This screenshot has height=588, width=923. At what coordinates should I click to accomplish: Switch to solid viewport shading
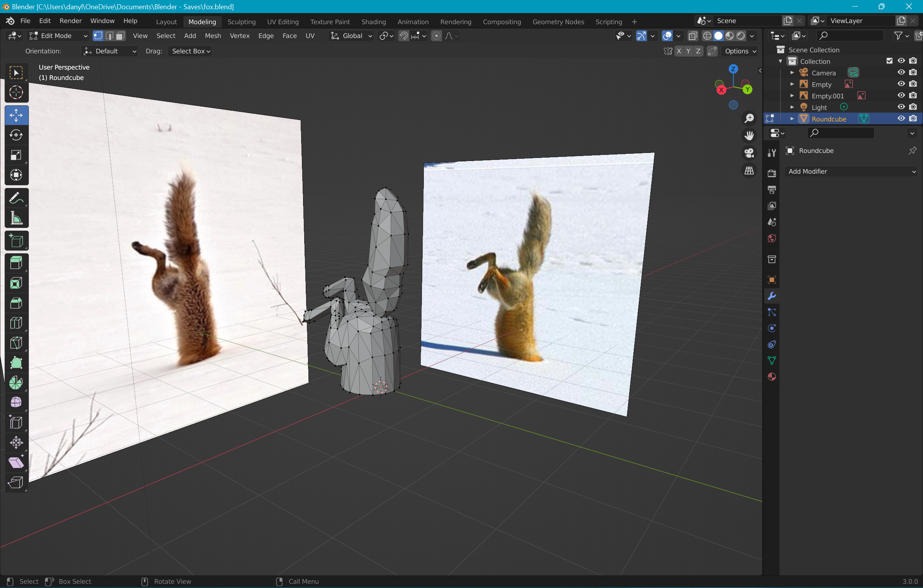click(718, 36)
